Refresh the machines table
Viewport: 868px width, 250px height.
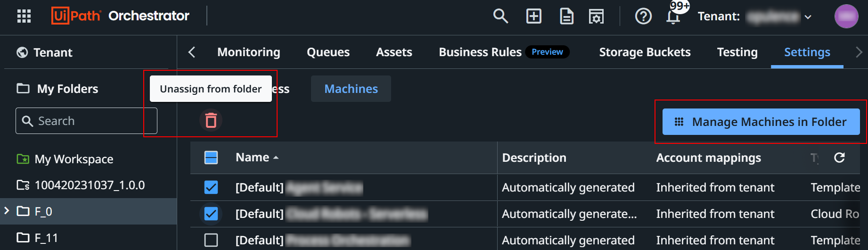pos(839,158)
